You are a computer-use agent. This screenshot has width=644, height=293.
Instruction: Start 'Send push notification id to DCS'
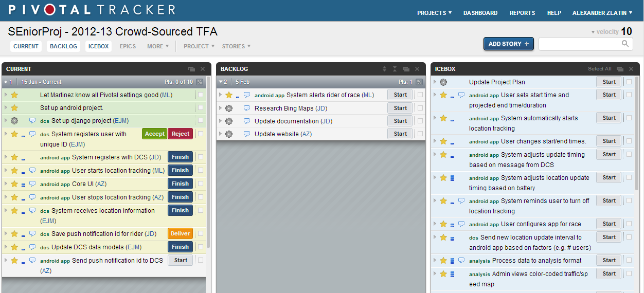180,260
